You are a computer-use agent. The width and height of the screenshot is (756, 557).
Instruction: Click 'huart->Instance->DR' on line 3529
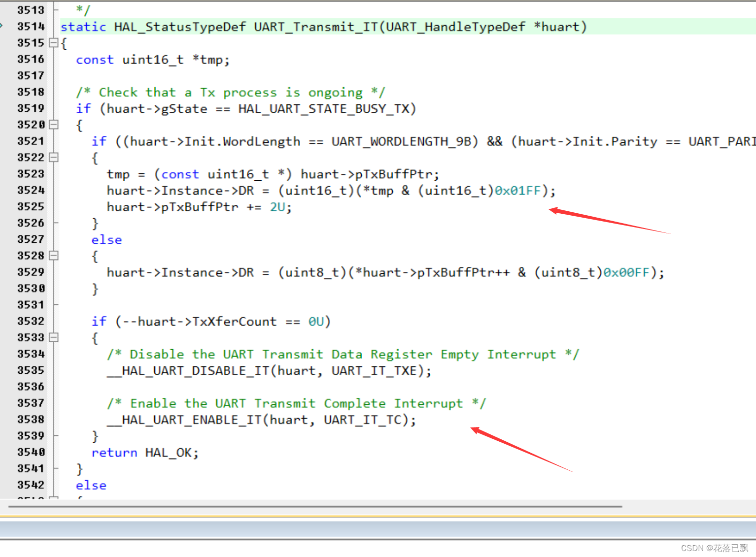(x=180, y=272)
